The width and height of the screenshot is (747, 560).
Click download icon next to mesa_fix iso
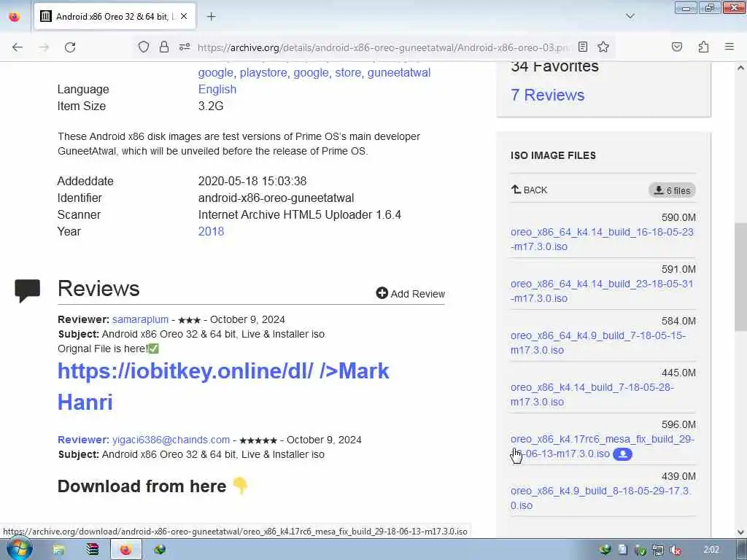click(622, 454)
